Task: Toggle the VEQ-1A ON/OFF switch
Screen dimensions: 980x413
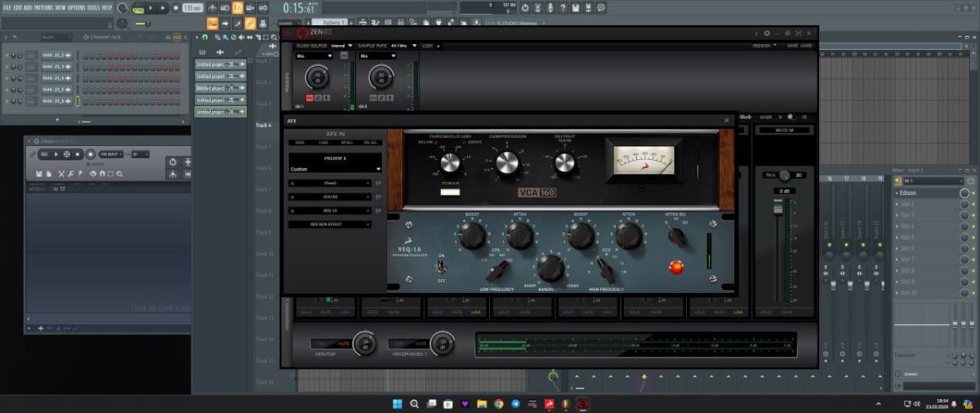Action: (x=442, y=267)
